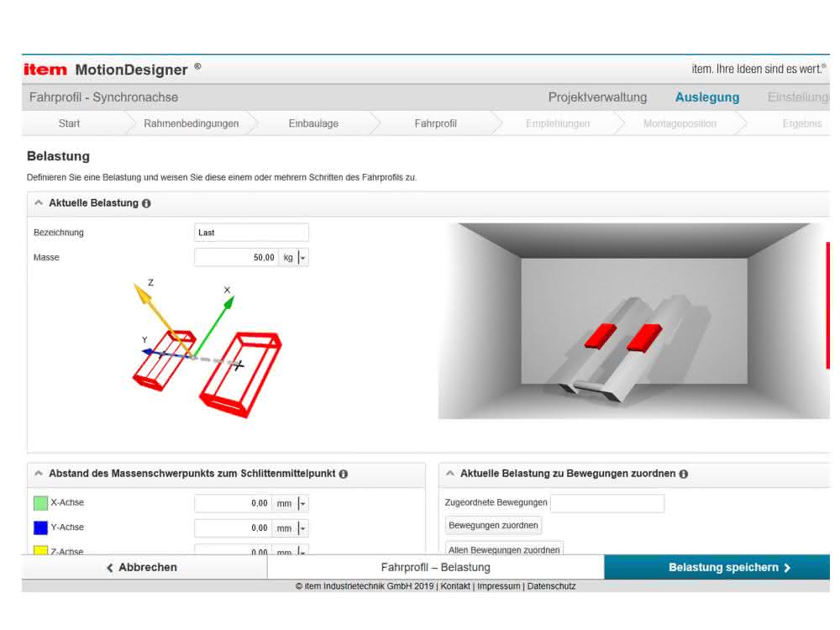
Task: Click the item logo in the header
Action: tap(45, 70)
